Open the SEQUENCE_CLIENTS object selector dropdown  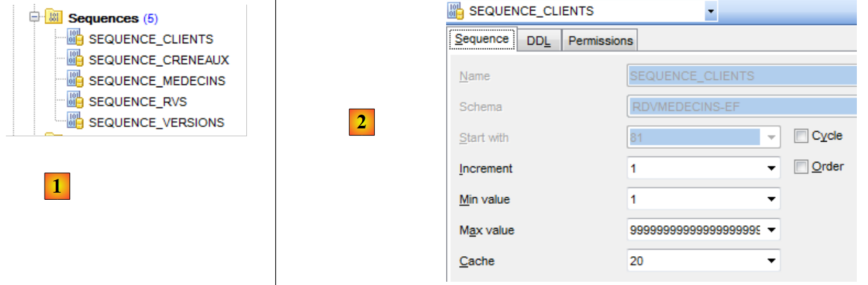tap(710, 11)
